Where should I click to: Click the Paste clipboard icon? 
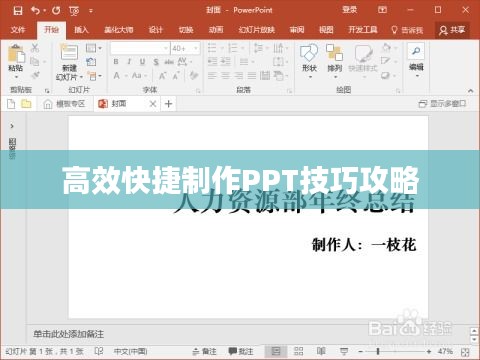tap(16, 53)
